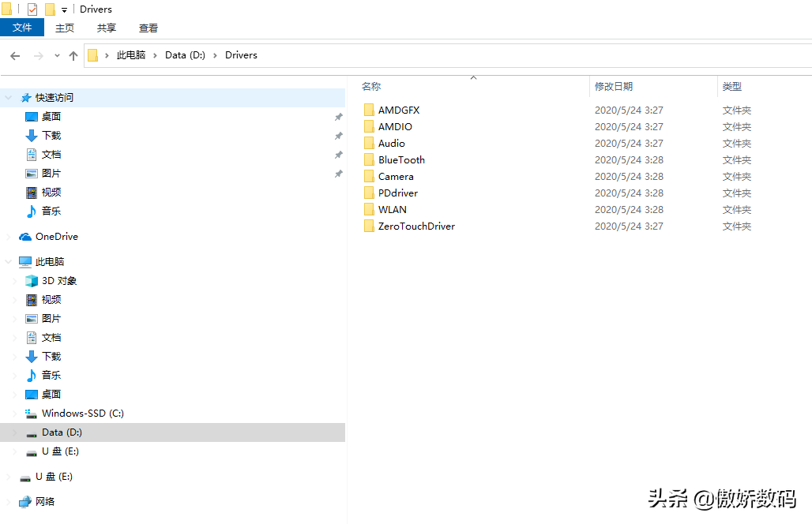
Task: Click the pin icon next to 文档 in Quick access
Action: 338,155
